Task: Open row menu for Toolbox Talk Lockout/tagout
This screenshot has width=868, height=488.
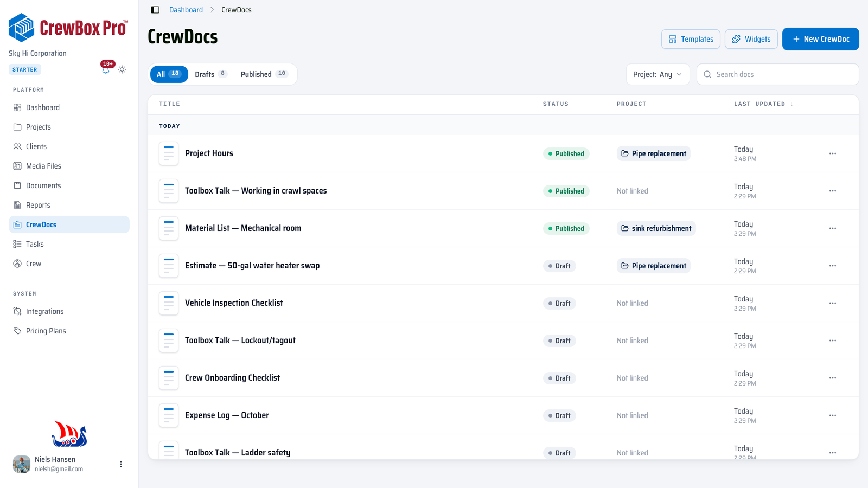Action: pos(833,341)
